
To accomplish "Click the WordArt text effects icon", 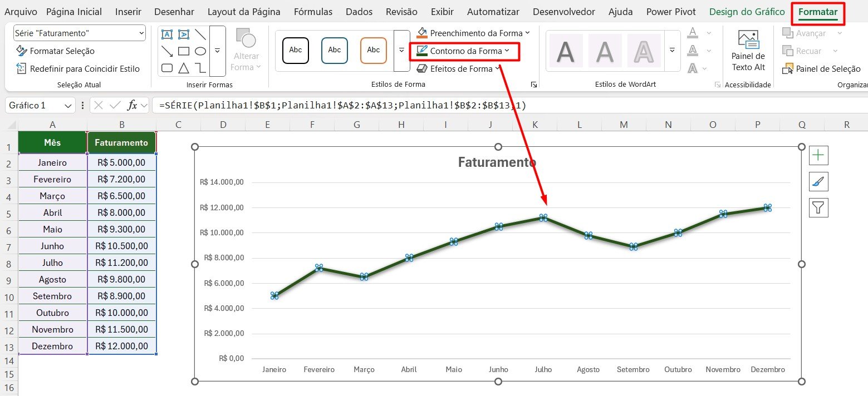I will 693,68.
